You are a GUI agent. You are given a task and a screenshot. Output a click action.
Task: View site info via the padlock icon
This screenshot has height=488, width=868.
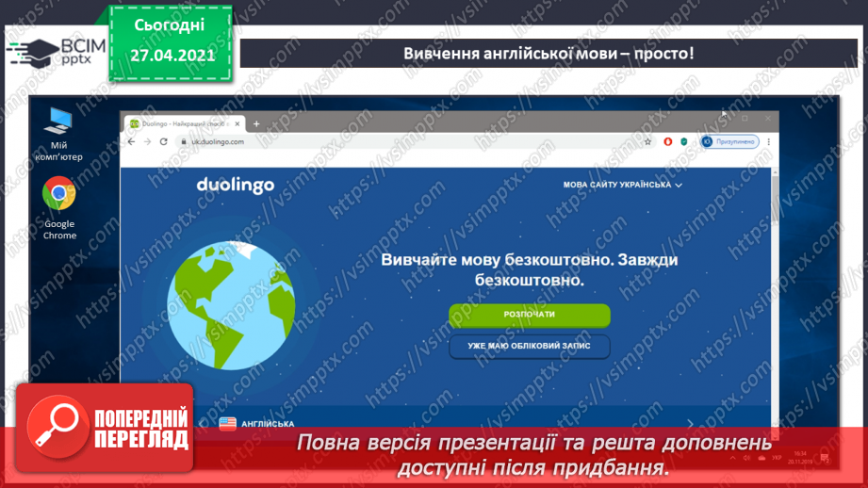click(183, 141)
